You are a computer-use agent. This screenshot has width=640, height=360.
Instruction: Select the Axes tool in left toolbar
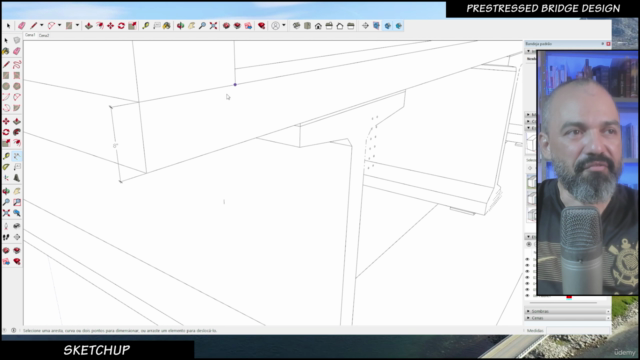[6, 178]
